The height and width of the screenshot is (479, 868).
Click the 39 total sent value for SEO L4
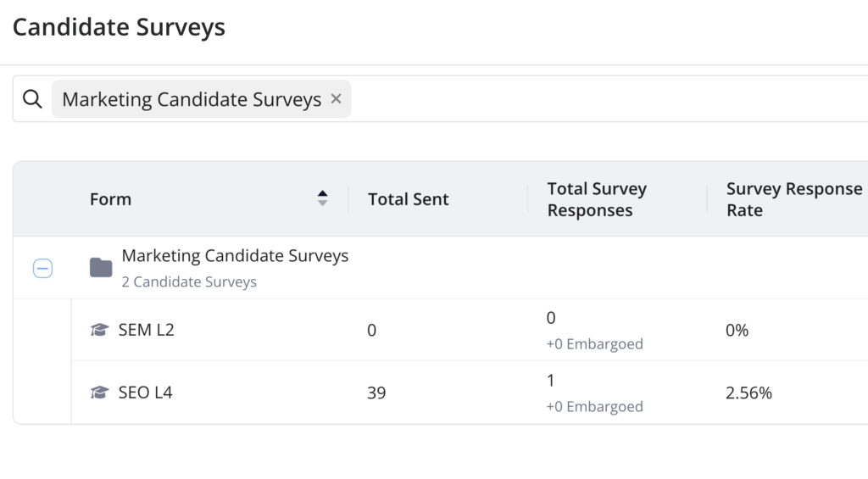pos(376,393)
